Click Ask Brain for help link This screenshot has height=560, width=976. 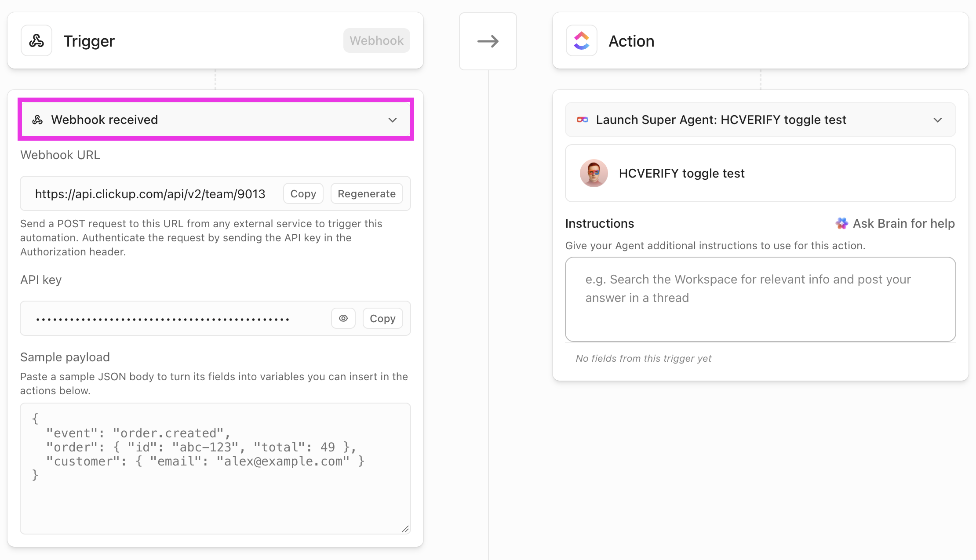click(895, 223)
